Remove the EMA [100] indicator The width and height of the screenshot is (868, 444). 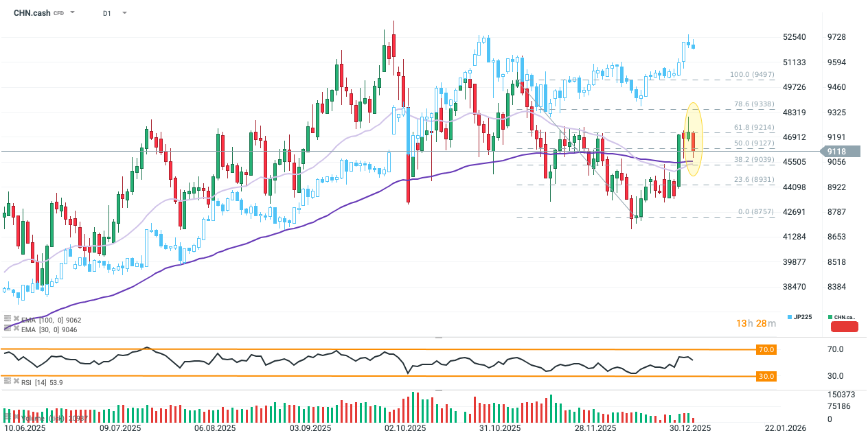[16, 320]
